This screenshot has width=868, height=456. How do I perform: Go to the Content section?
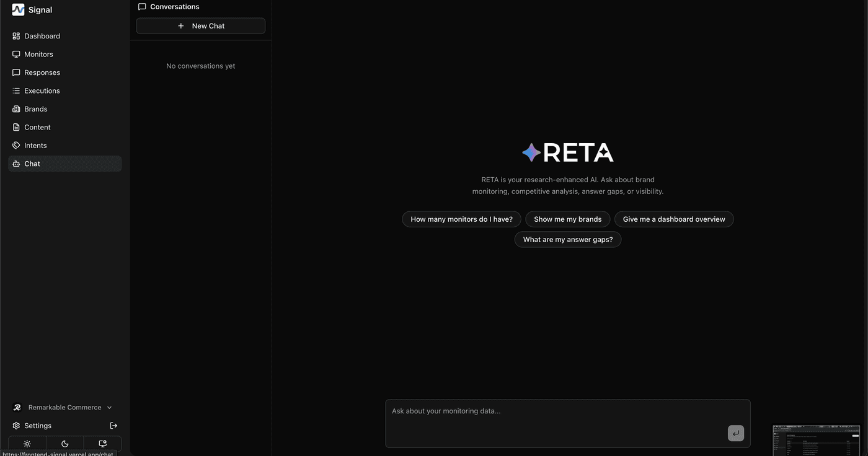click(64, 127)
